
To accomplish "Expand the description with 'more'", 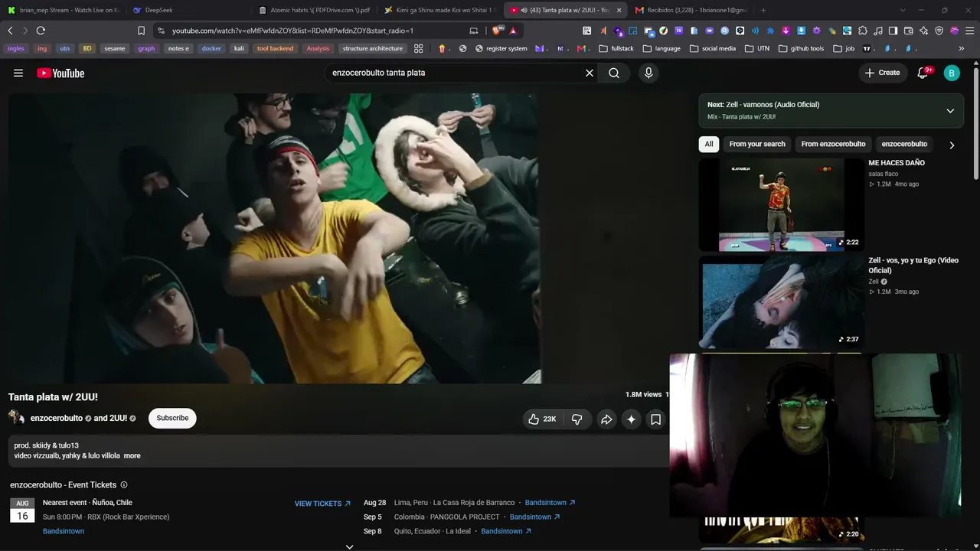I will click(132, 455).
